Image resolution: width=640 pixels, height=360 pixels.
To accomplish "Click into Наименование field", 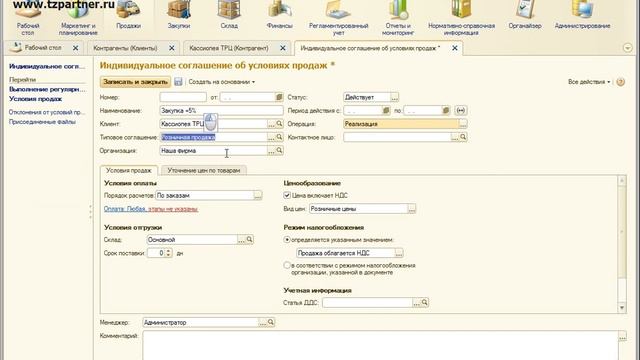I will [221, 110].
